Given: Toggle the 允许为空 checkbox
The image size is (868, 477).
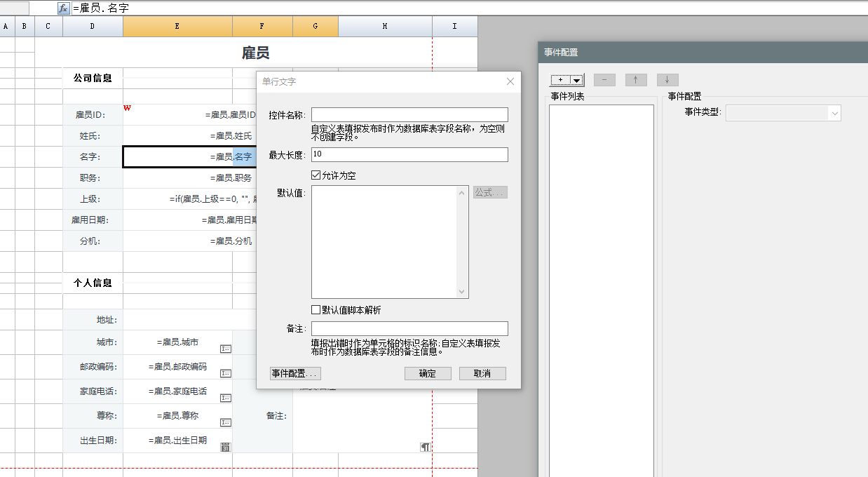Looking at the screenshot, I should tap(316, 175).
